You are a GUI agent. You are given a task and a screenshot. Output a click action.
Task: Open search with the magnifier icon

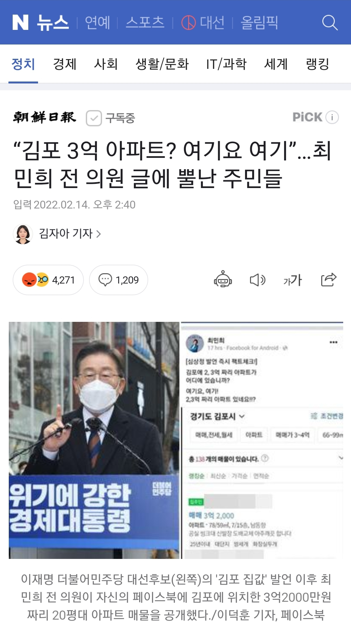tap(330, 22)
